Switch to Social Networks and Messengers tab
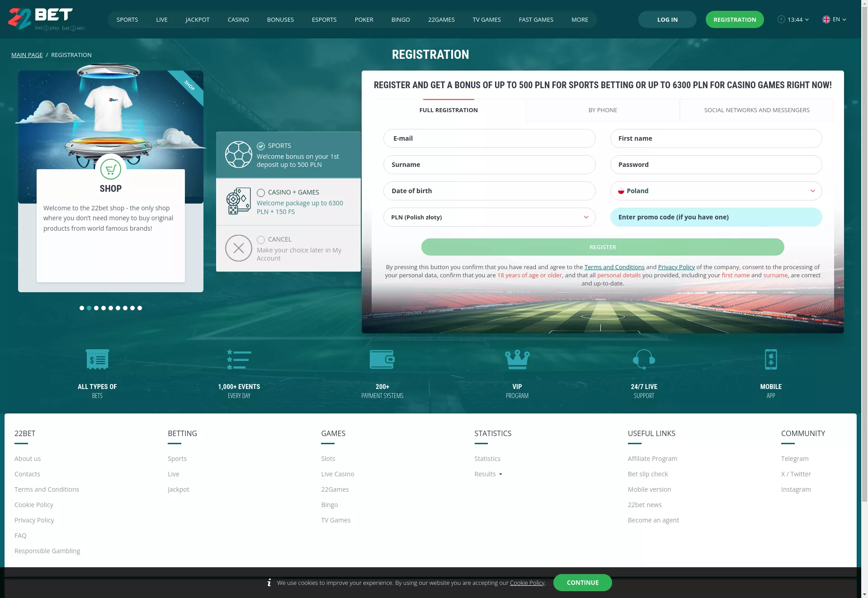Image resolution: width=868 pixels, height=598 pixels. (x=757, y=110)
